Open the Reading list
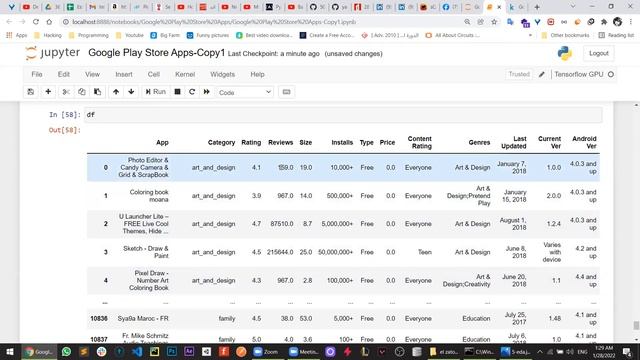640x360 pixels. [x=616, y=36]
